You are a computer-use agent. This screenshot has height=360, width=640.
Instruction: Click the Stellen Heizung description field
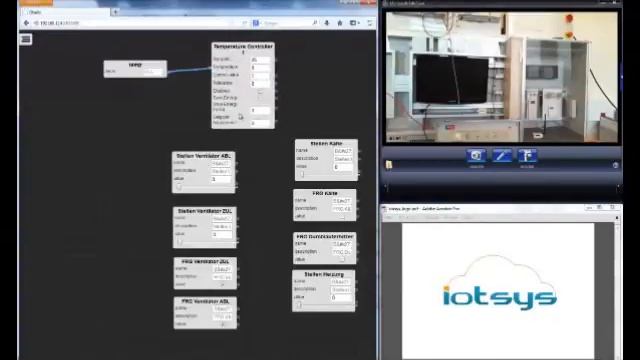(341, 289)
